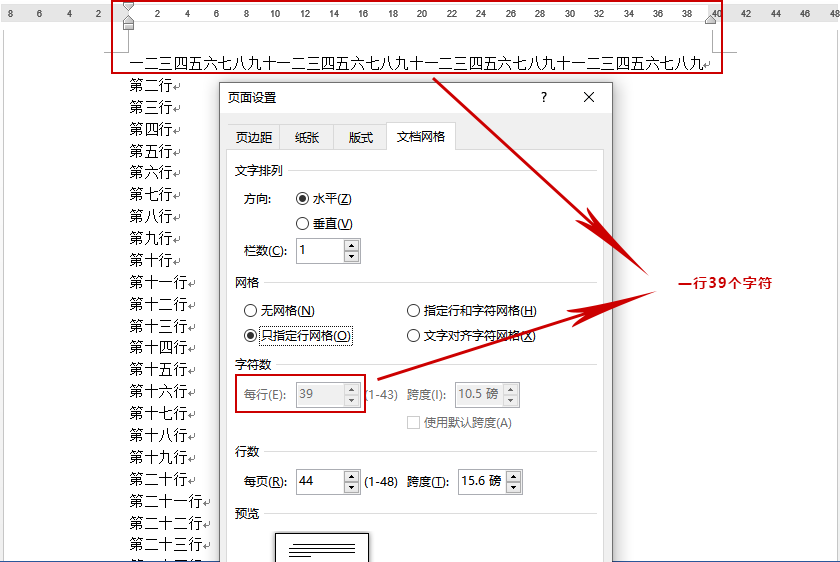The height and width of the screenshot is (562, 840).
Task: Click the help question mark in the dialog
Action: [544, 98]
